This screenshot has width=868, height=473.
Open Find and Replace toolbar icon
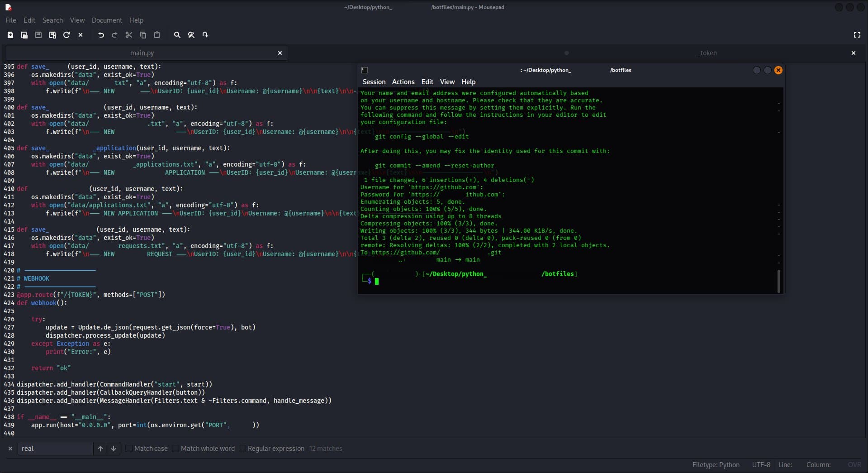pyautogui.click(x=191, y=35)
